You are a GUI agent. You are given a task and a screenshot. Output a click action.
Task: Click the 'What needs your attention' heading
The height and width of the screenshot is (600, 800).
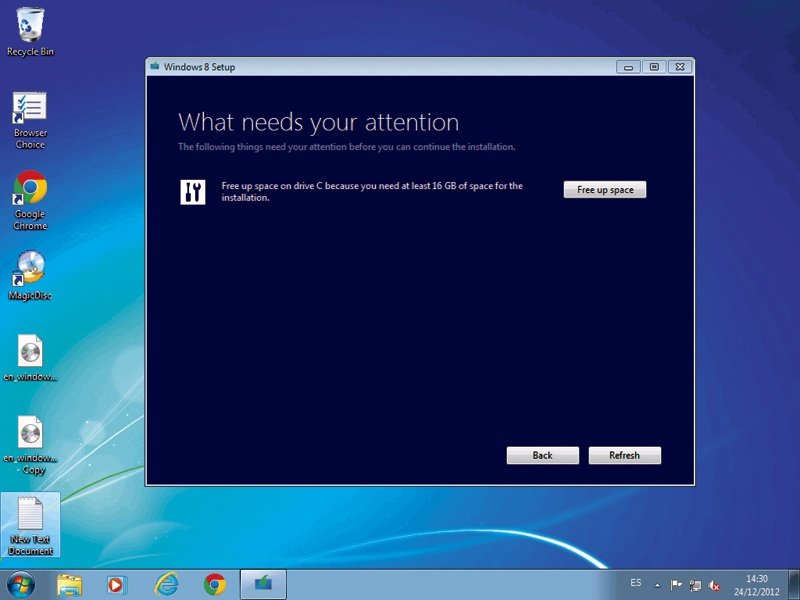(318, 122)
